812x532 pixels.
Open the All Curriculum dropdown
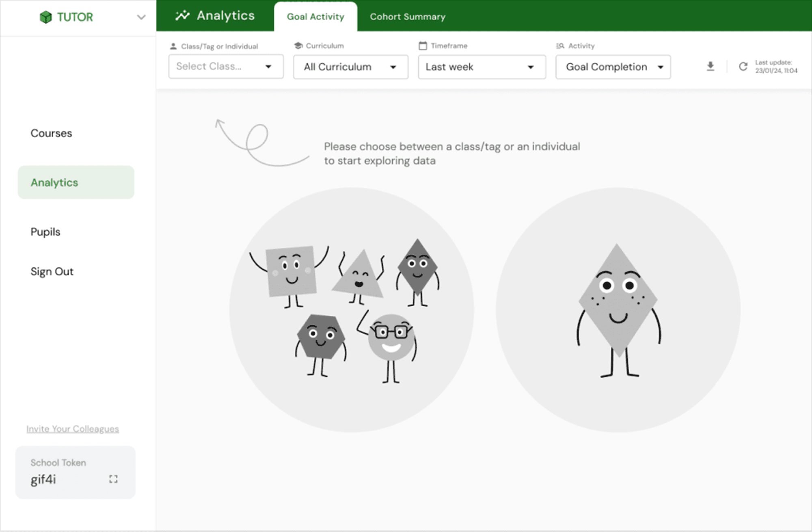tap(350, 67)
